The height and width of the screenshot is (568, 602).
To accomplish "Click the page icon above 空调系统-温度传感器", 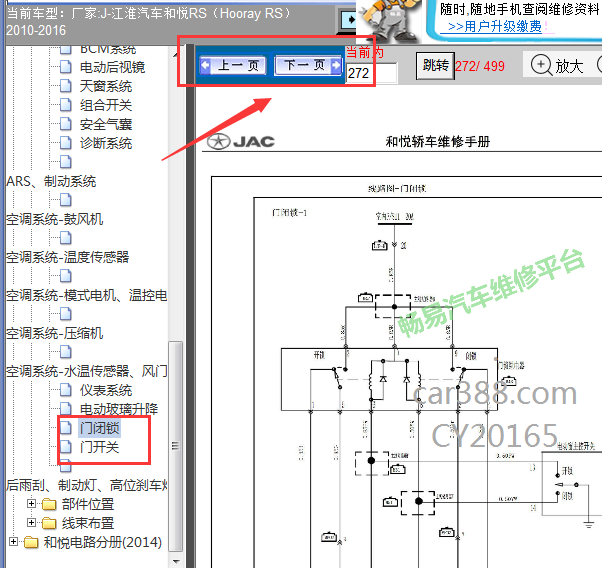I will tap(66, 238).
